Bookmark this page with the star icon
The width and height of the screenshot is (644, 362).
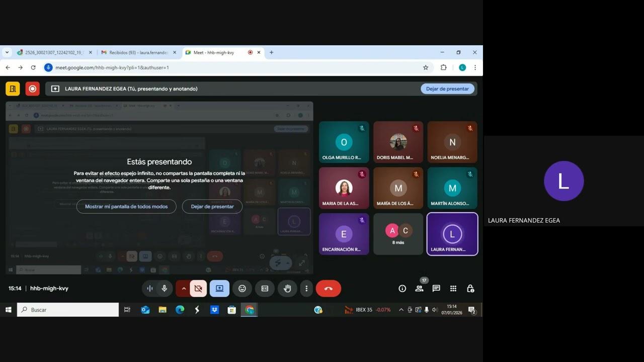[426, 67]
